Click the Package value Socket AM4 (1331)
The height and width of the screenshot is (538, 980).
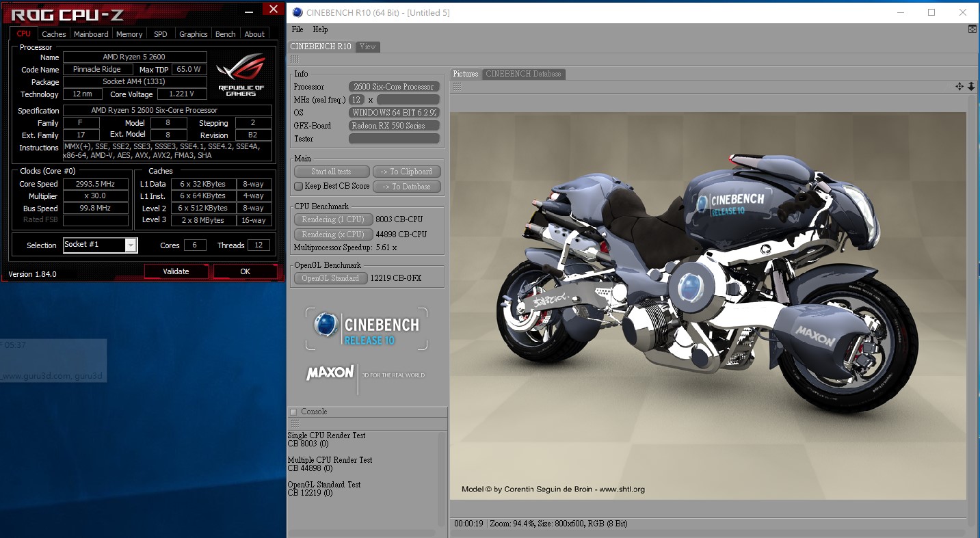pos(135,82)
